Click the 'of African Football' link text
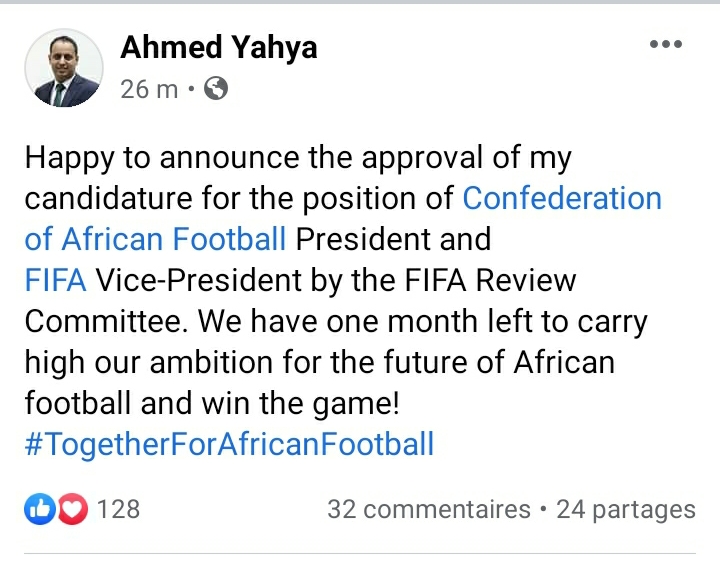Image resolution: width=720 pixels, height=561 pixels. tap(155, 239)
